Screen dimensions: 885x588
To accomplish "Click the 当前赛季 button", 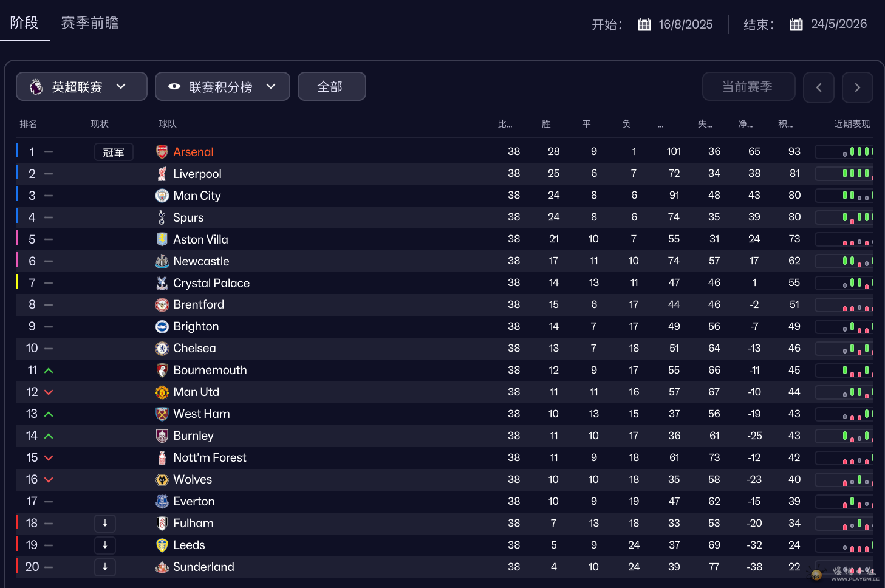I will point(748,87).
